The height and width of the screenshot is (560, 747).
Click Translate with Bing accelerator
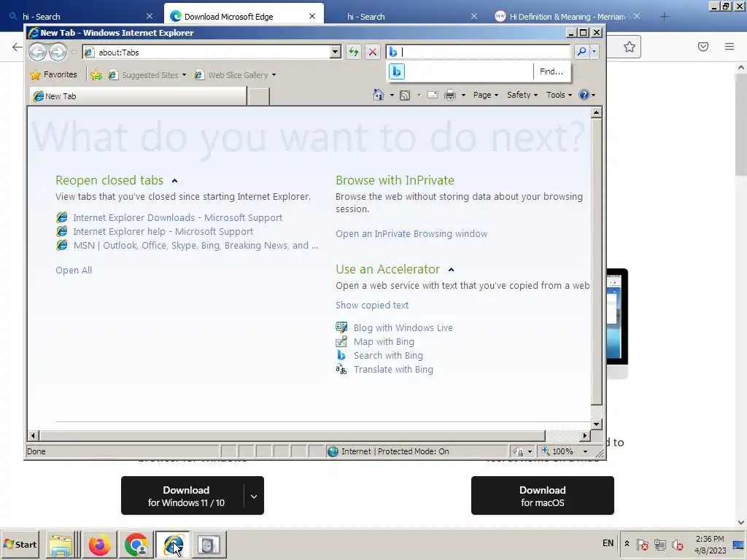(x=393, y=369)
